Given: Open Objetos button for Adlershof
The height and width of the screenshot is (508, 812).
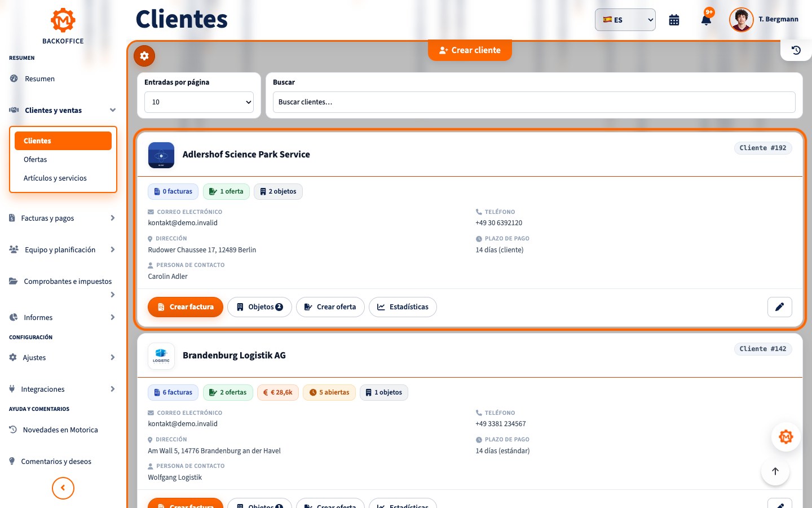Looking at the screenshot, I should point(259,307).
